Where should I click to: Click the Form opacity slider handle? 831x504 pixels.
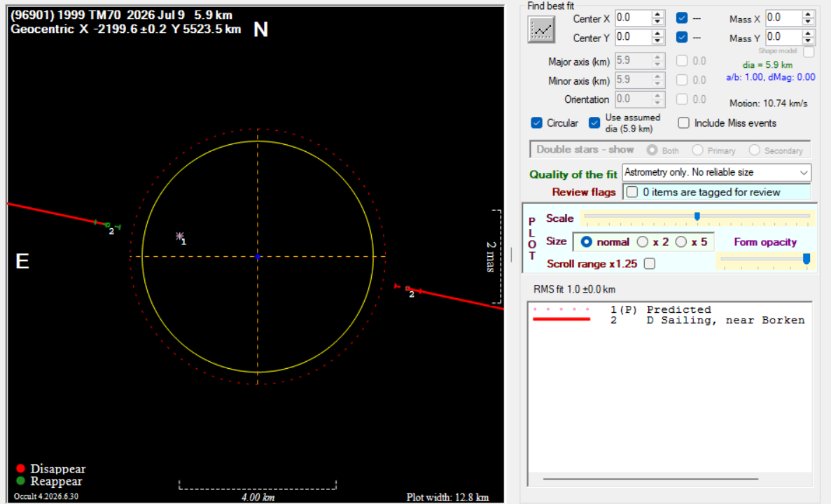click(x=806, y=258)
